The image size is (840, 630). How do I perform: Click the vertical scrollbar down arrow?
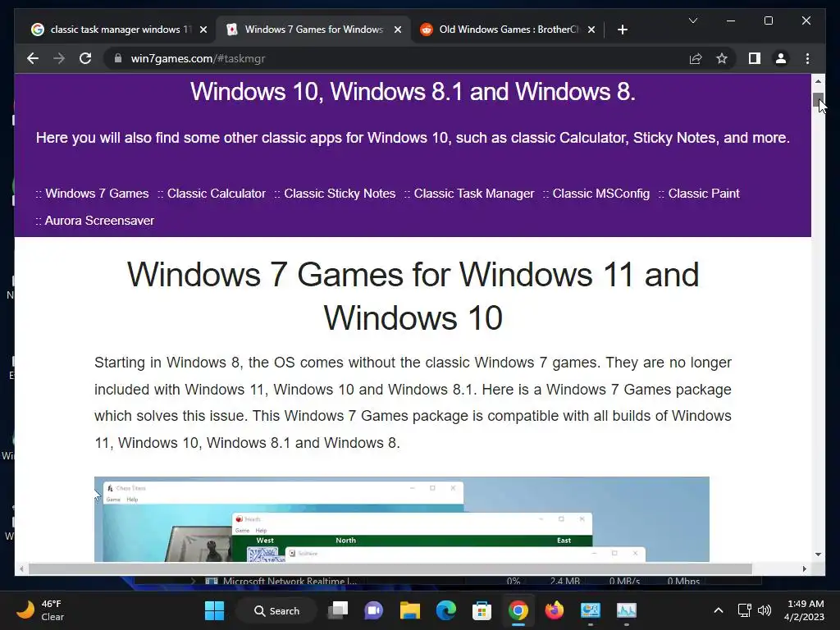point(818,555)
